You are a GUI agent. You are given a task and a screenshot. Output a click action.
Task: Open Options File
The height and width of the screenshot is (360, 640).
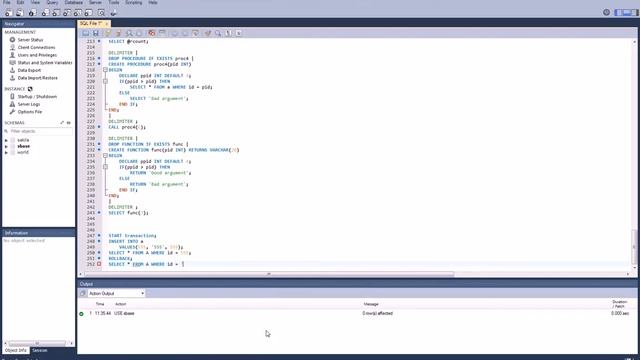point(30,111)
